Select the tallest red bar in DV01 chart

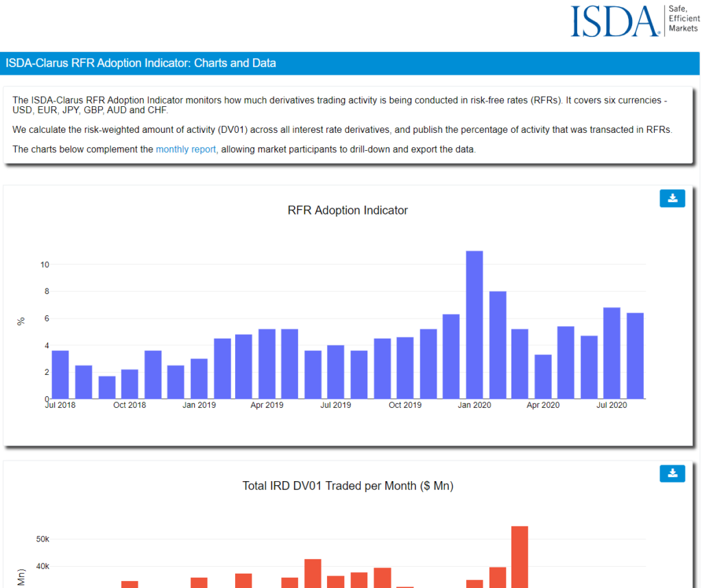coord(520,557)
